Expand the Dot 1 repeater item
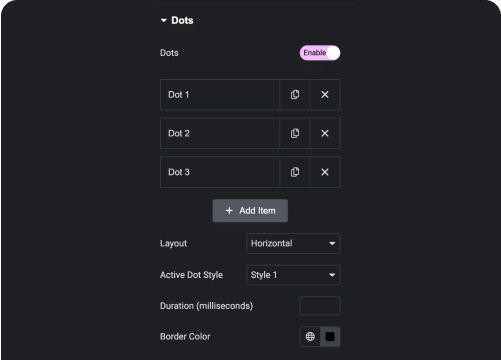The width and height of the screenshot is (501, 360). [x=220, y=95]
